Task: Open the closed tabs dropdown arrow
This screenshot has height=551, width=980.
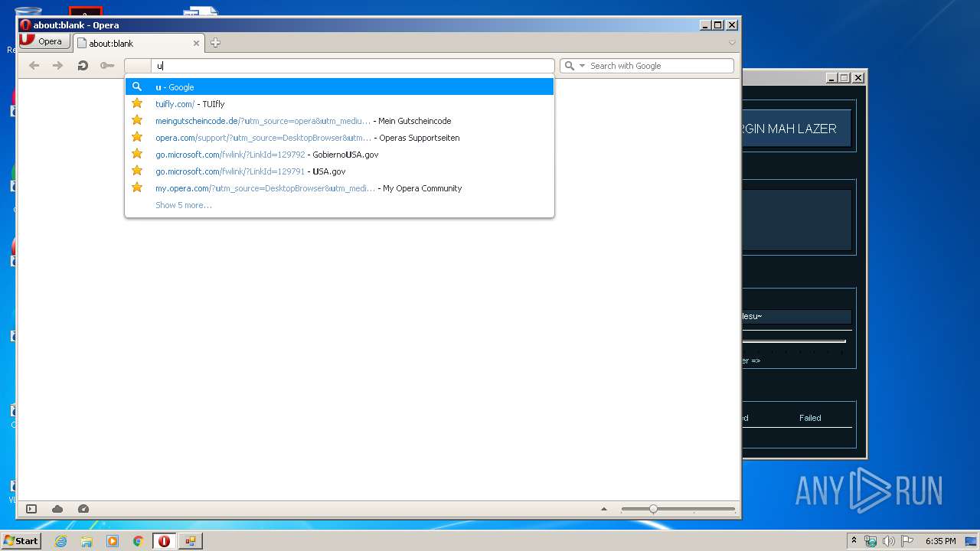Action: [x=732, y=43]
